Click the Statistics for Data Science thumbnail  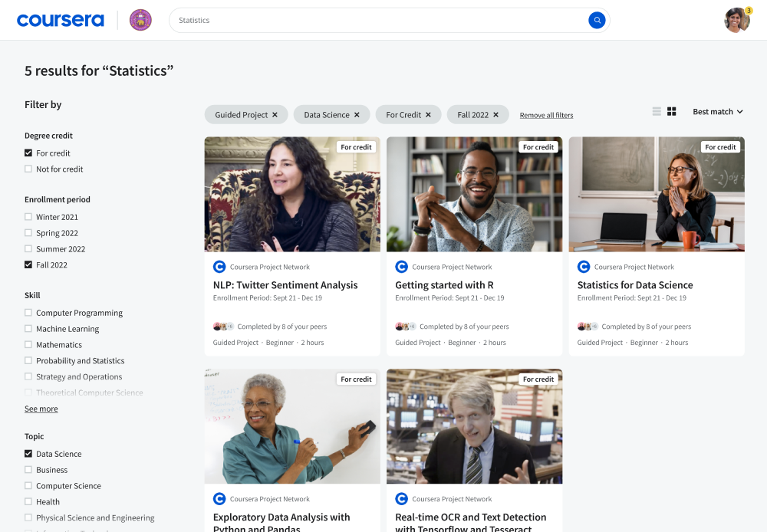tap(657, 194)
